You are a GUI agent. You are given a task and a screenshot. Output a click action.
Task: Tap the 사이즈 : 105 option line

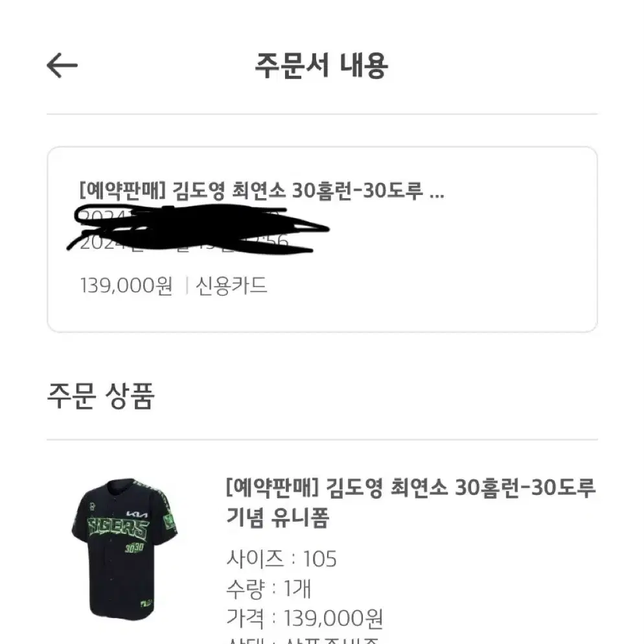(281, 558)
